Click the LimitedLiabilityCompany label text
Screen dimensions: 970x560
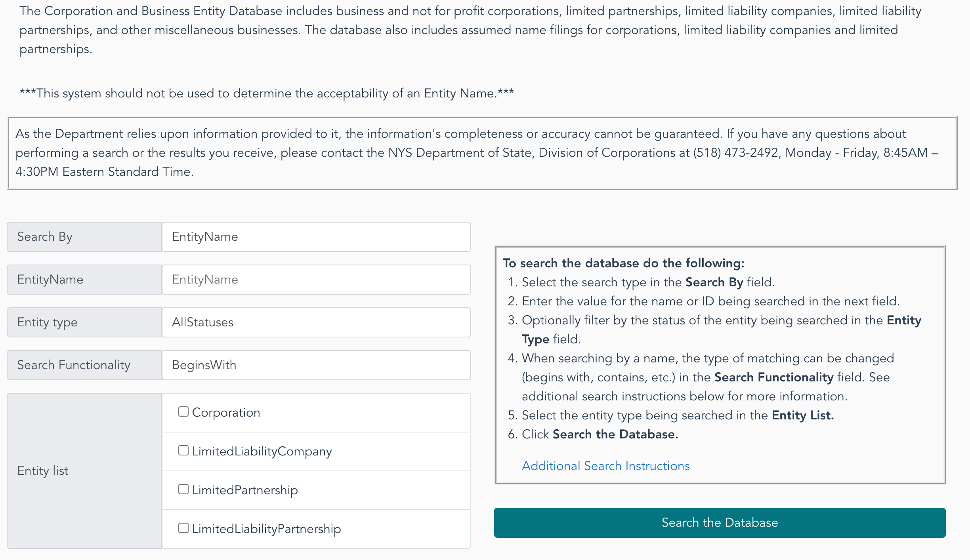[262, 451]
